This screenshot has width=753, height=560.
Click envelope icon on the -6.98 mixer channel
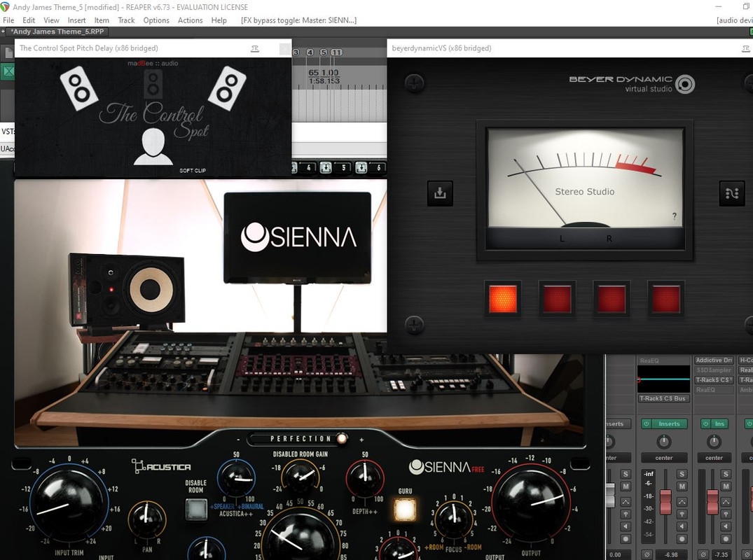[x=682, y=501]
